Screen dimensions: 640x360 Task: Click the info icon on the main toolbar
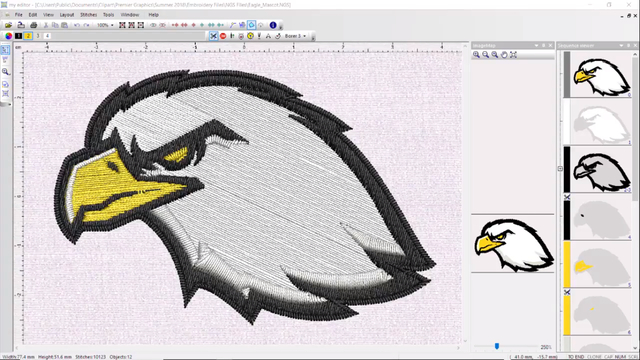coord(273,25)
